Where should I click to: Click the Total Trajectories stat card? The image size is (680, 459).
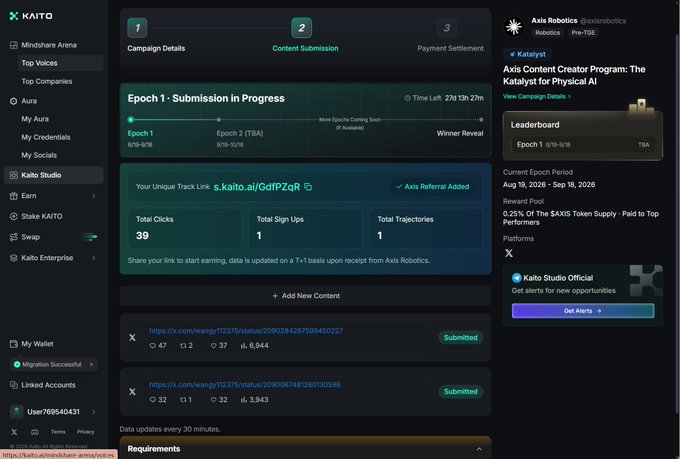426,228
